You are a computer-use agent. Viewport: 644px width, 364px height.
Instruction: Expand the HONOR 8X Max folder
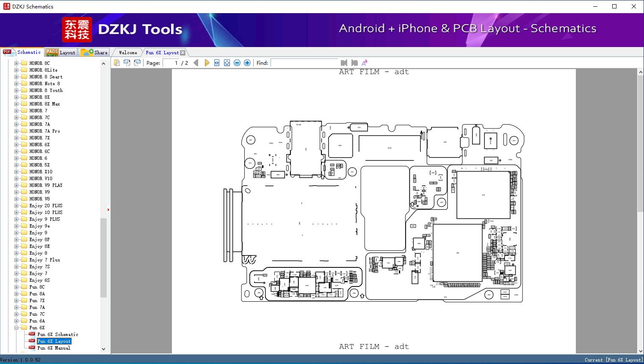point(16,104)
